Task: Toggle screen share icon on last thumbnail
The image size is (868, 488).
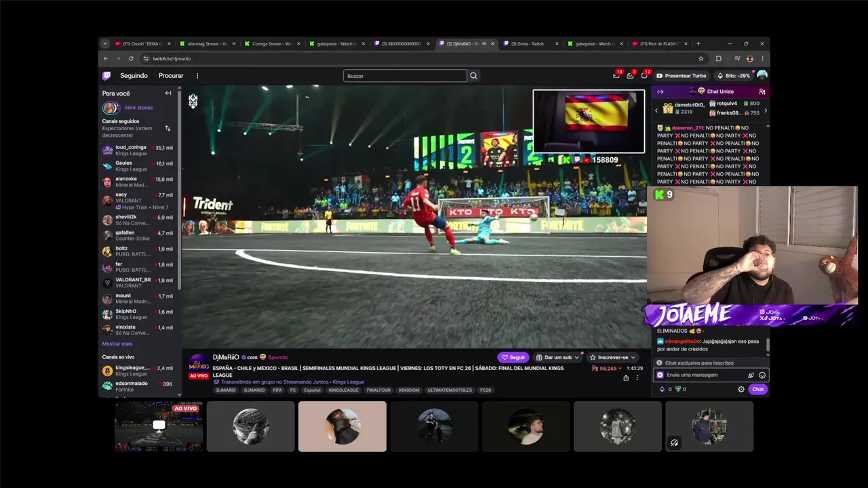Action: tap(674, 443)
